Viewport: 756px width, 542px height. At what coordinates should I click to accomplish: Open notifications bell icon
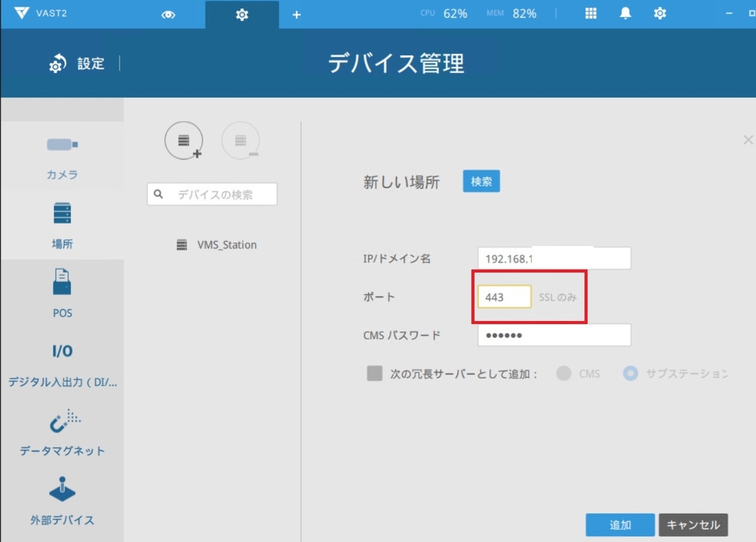(626, 13)
